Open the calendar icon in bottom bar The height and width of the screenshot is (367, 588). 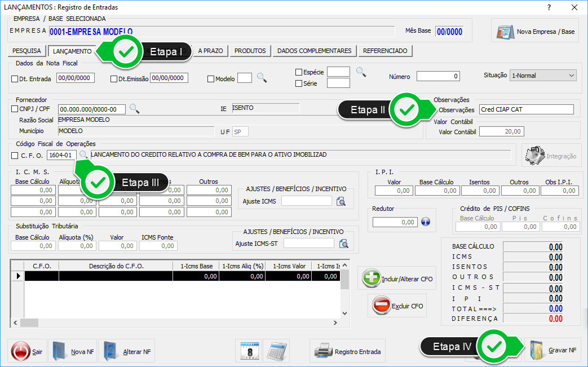(x=249, y=351)
